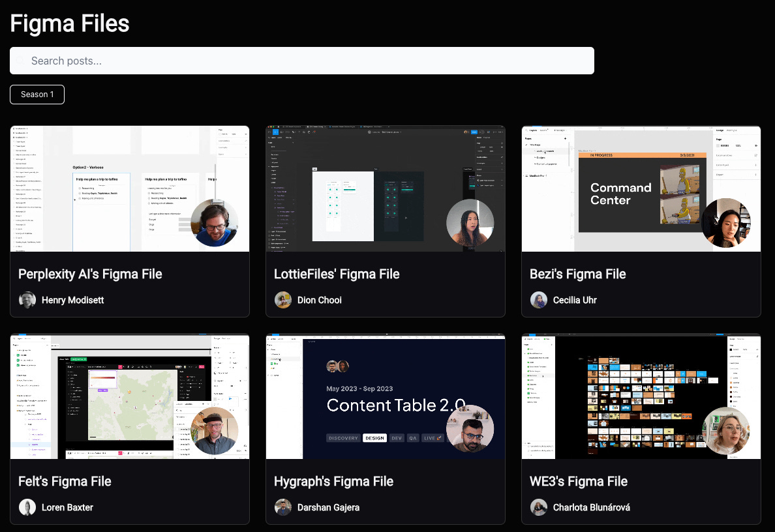Open Bezi's Figma File post
Viewport: 775px width, 532px height.
pyautogui.click(x=577, y=274)
